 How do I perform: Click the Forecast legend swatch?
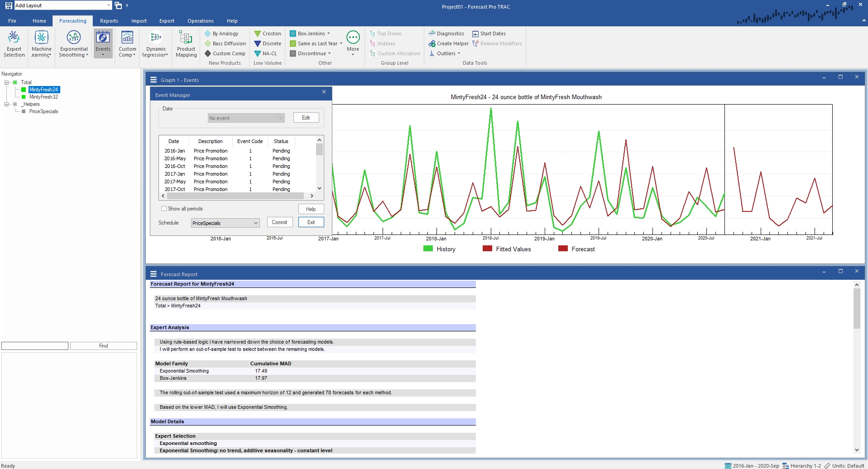(563, 249)
